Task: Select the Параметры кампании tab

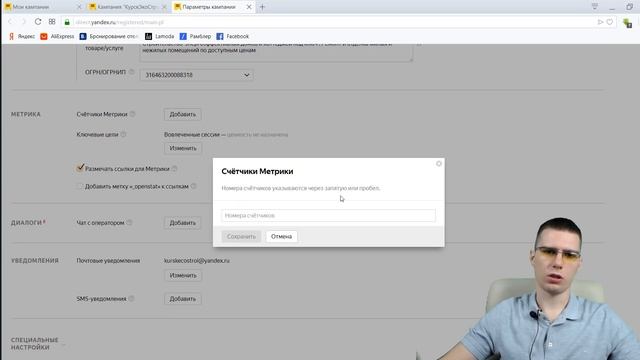Action: click(209, 7)
